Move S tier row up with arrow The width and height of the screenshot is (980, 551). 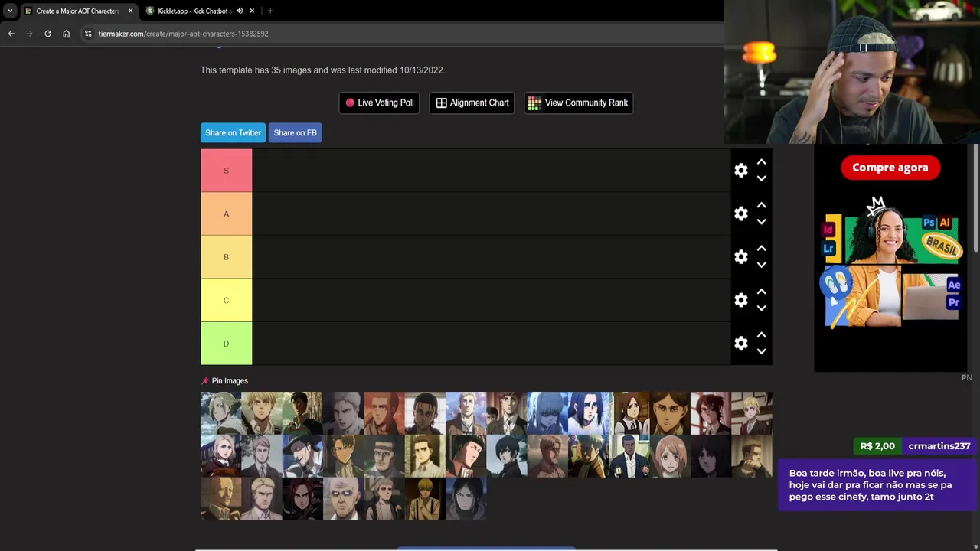[x=761, y=162]
